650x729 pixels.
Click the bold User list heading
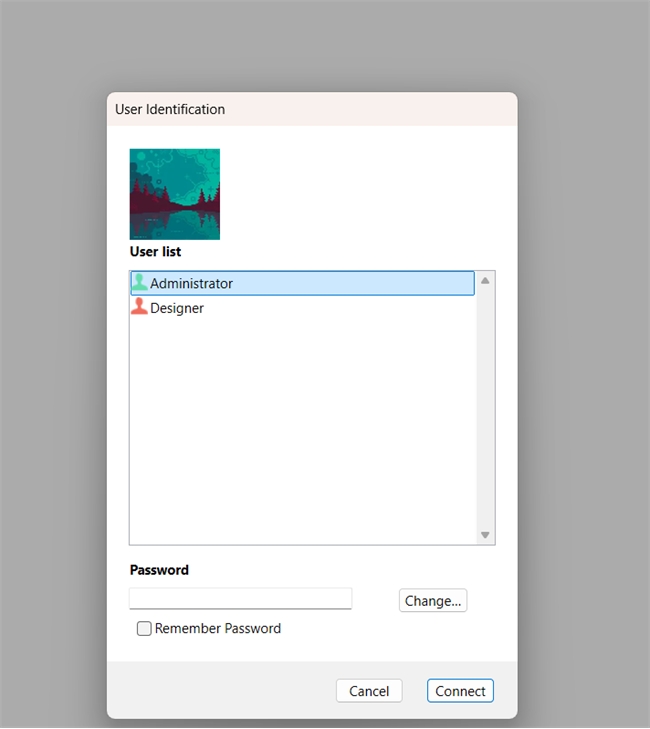pyautogui.click(x=155, y=252)
